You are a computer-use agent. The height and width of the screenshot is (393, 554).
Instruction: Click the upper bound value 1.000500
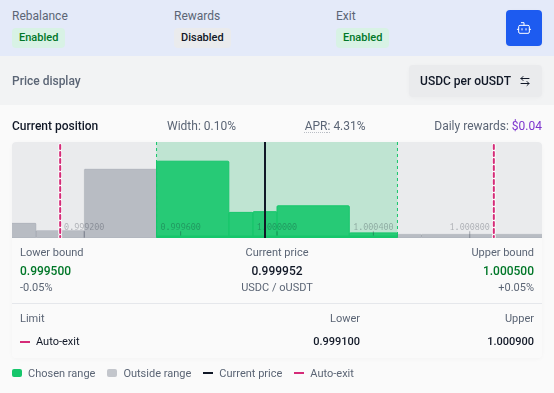tap(508, 271)
